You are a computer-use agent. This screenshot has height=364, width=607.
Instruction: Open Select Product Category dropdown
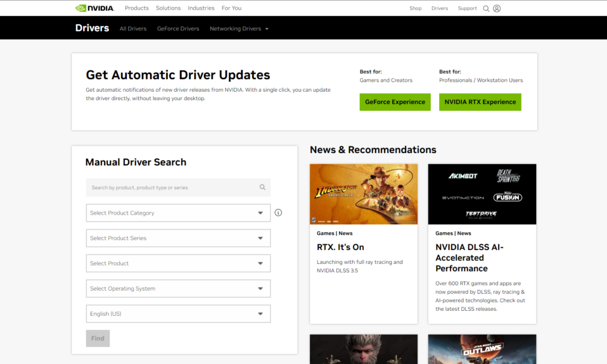pyautogui.click(x=178, y=213)
